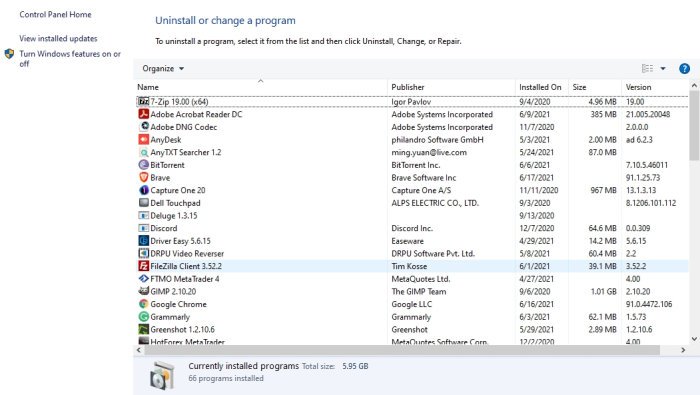Open View installed updates link
The width and height of the screenshot is (700, 395).
pyautogui.click(x=58, y=38)
